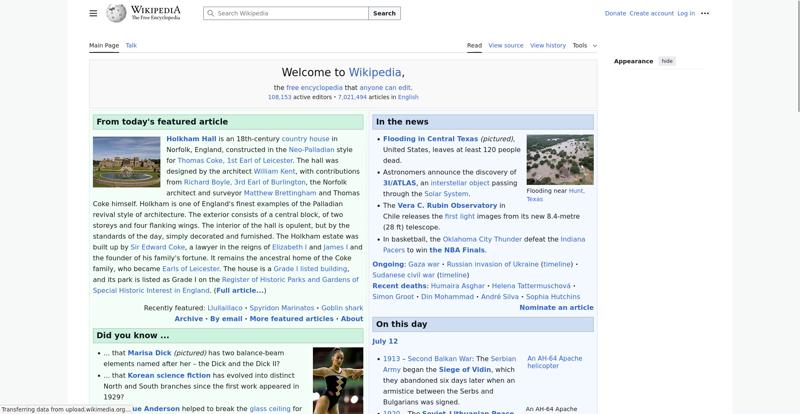The height and width of the screenshot is (414, 800).
Task: Open William Kent link
Action: [x=274, y=172]
